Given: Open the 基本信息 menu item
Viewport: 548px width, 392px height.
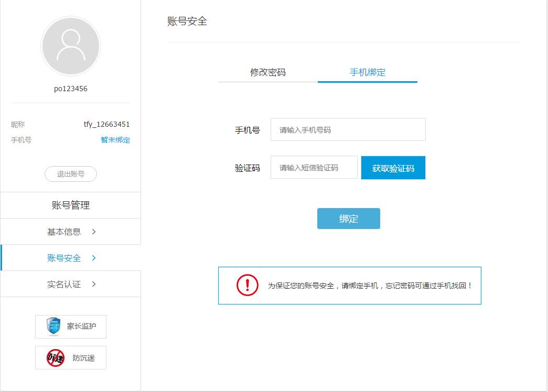Looking at the screenshot, I should [64, 232].
